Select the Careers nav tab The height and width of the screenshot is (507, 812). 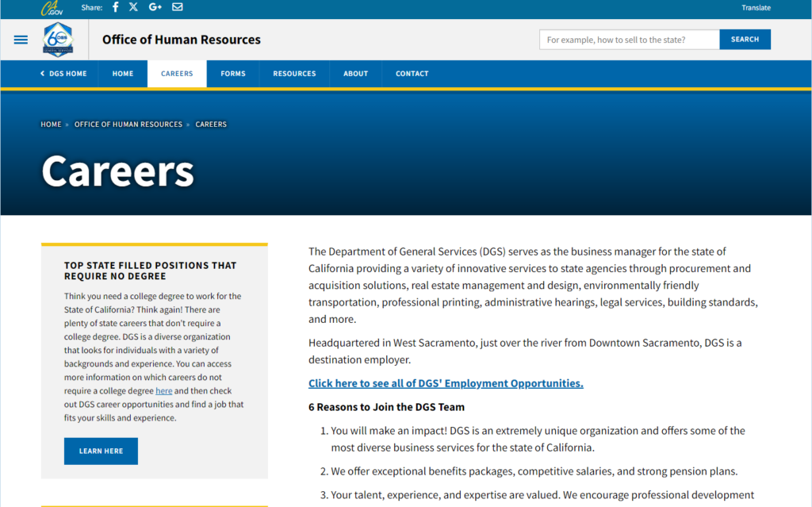pos(177,74)
